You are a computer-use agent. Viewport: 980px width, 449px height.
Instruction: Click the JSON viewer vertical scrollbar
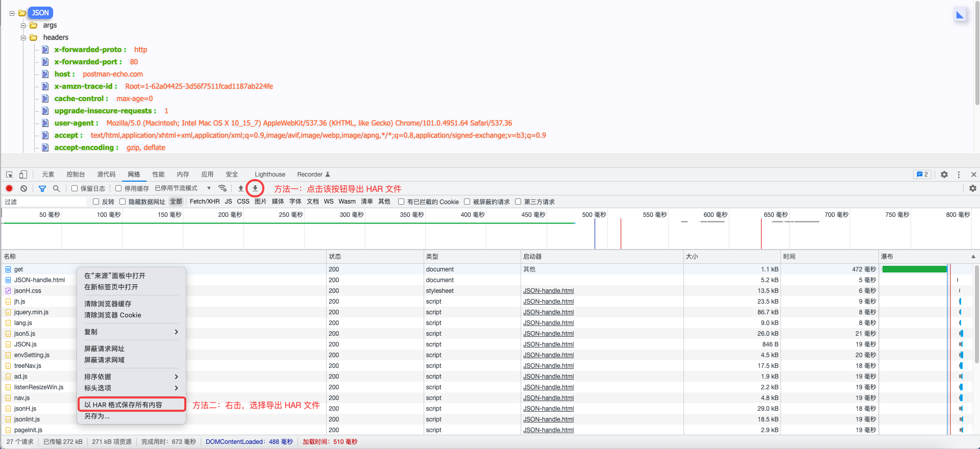click(977, 54)
